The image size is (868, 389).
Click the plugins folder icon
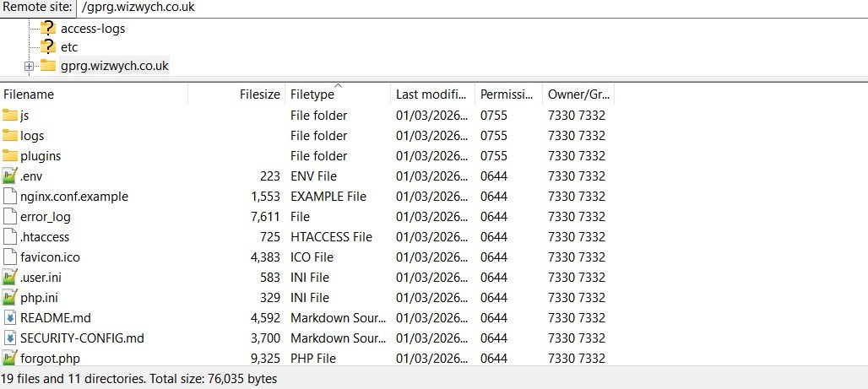pyautogui.click(x=10, y=155)
